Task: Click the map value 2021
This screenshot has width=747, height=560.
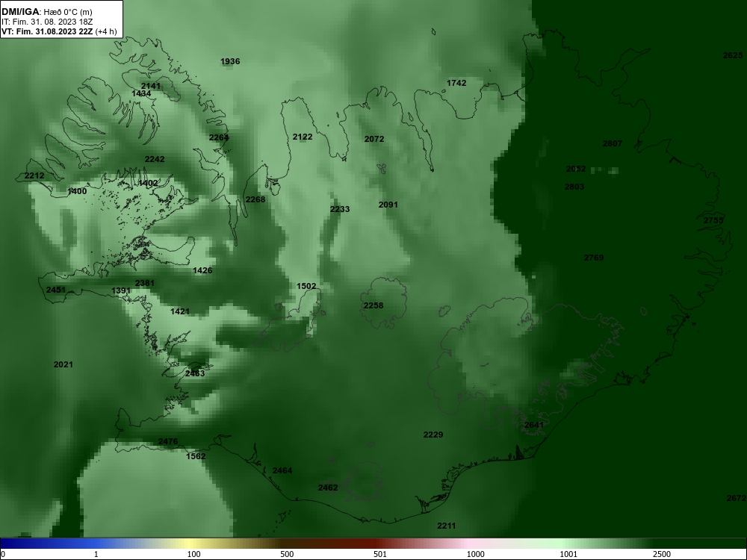Action: point(63,365)
